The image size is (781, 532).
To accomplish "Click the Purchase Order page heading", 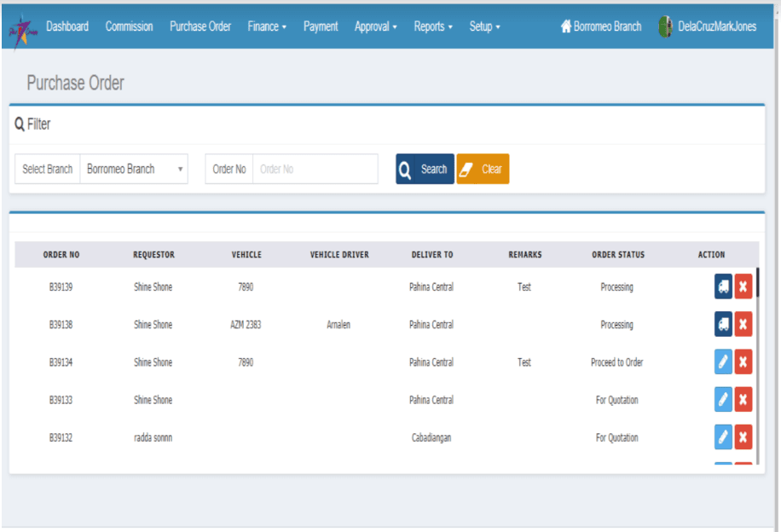I will click(75, 83).
